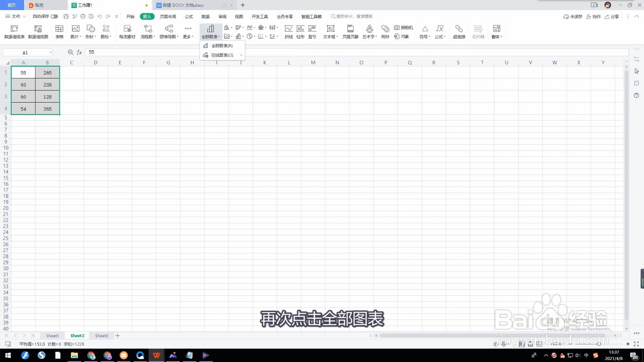Click the 文本框 text box icon

point(330,29)
